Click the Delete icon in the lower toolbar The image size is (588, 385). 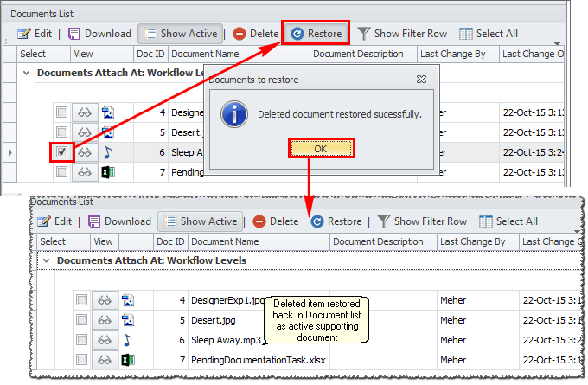[259, 221]
